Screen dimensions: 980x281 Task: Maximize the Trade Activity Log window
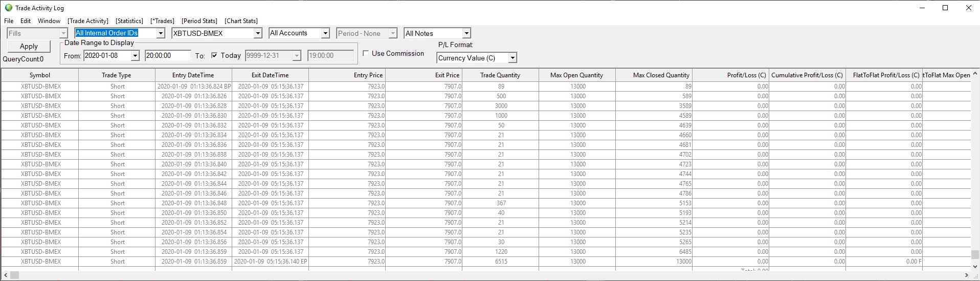[x=945, y=8]
